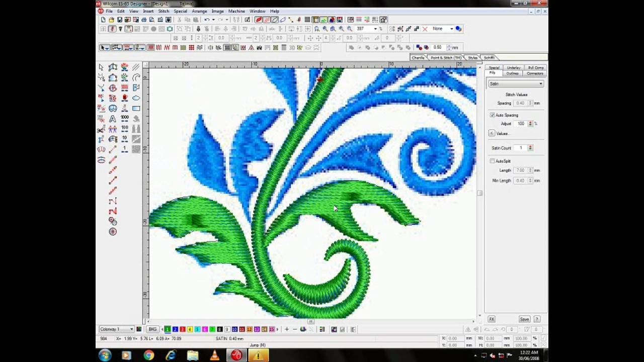Switch to the Underlay tab

(513, 68)
